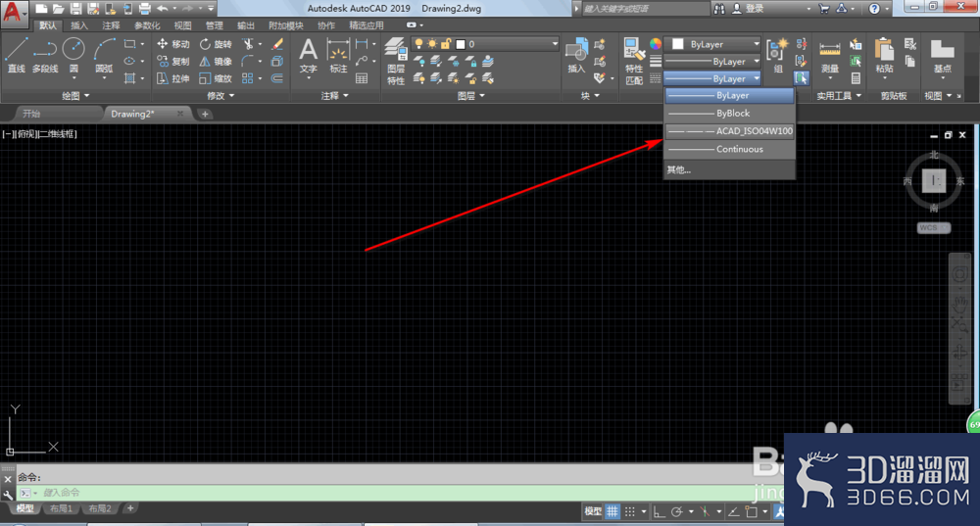Image resolution: width=980 pixels, height=526 pixels.
Task: Click the new drawing tab plus button
Action: coord(205,114)
